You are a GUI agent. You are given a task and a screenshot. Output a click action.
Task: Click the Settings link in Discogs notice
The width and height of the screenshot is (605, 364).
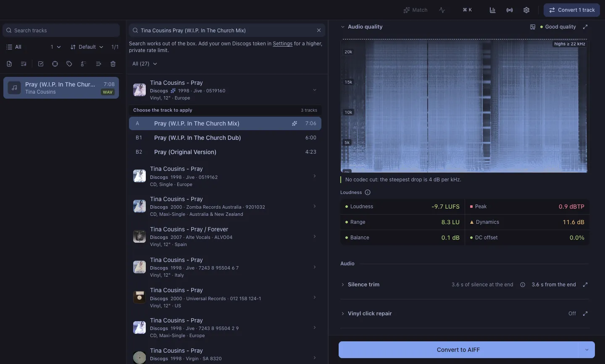[x=282, y=44]
